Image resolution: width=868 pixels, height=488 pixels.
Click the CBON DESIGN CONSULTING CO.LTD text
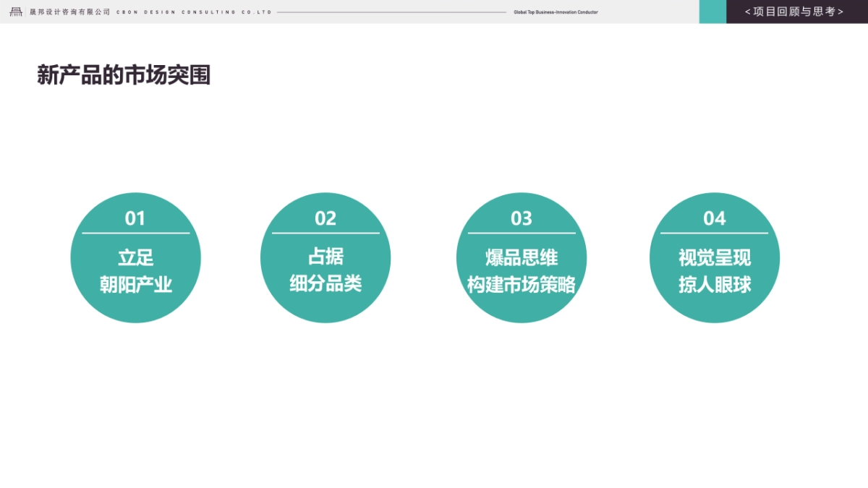coord(194,12)
